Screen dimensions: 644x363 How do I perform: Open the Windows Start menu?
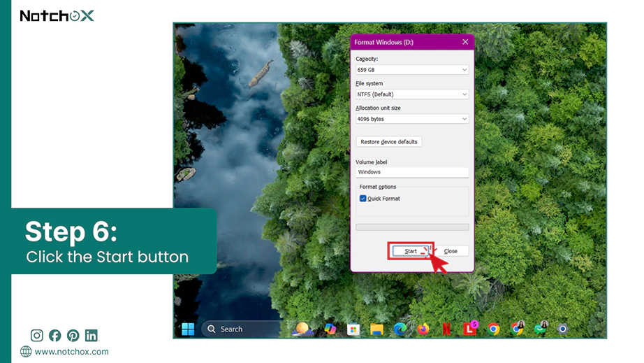click(x=188, y=329)
